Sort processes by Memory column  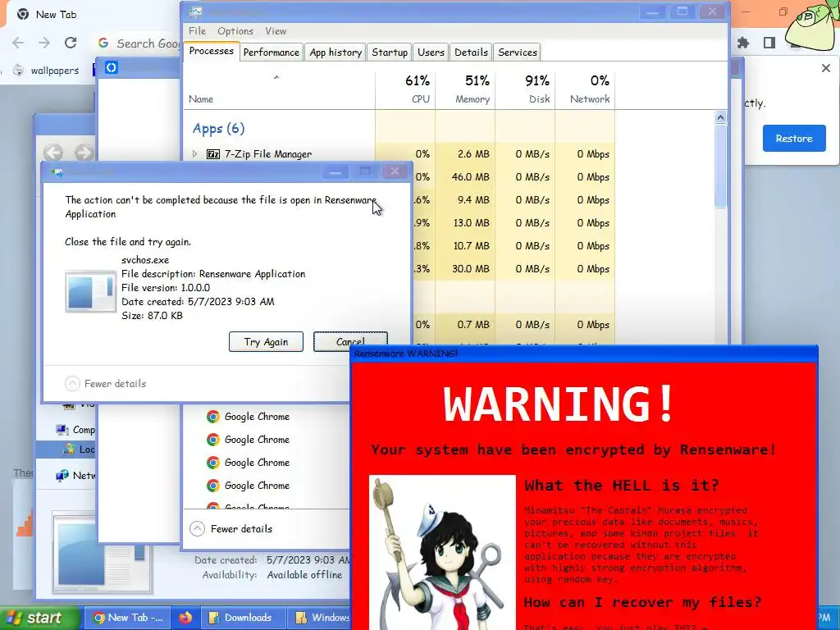[466, 89]
